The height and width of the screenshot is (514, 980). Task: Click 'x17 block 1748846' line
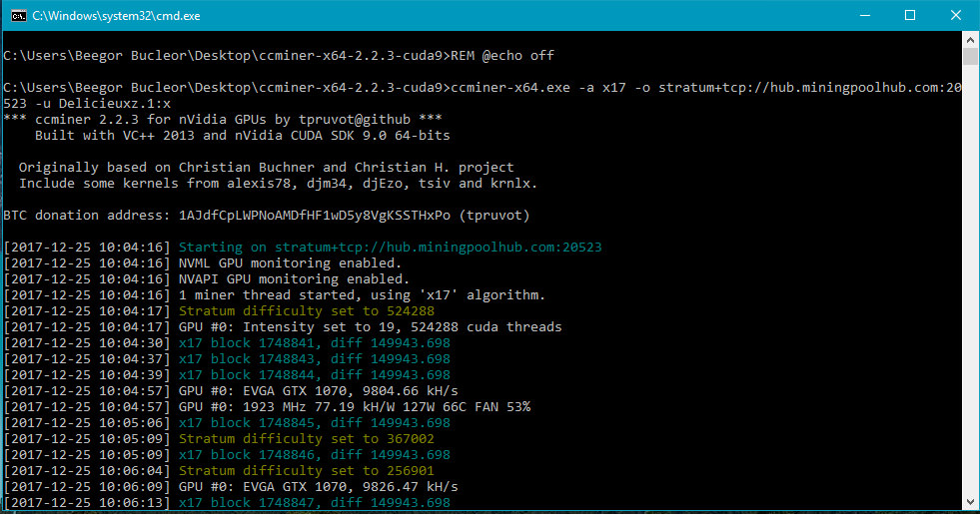point(227,455)
